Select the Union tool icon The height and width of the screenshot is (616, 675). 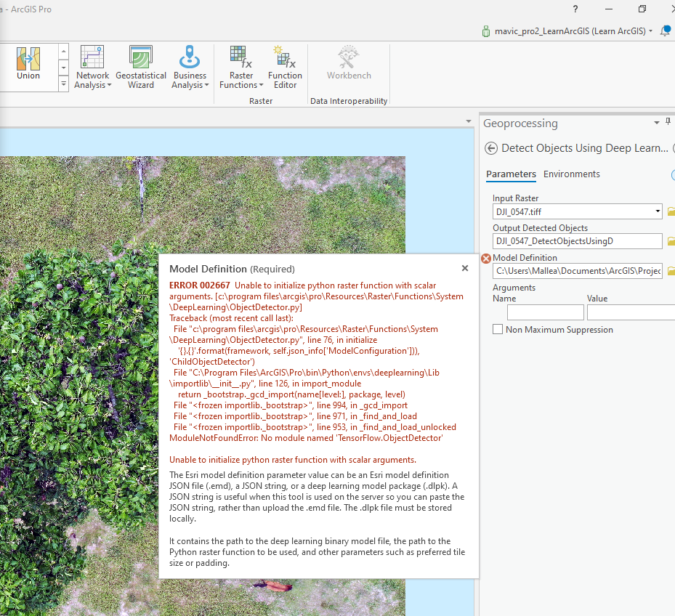[x=28, y=59]
